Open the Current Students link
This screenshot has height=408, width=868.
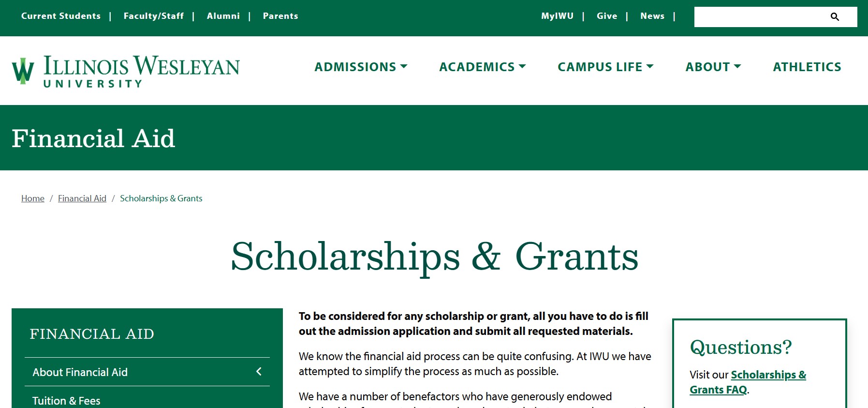pos(61,16)
